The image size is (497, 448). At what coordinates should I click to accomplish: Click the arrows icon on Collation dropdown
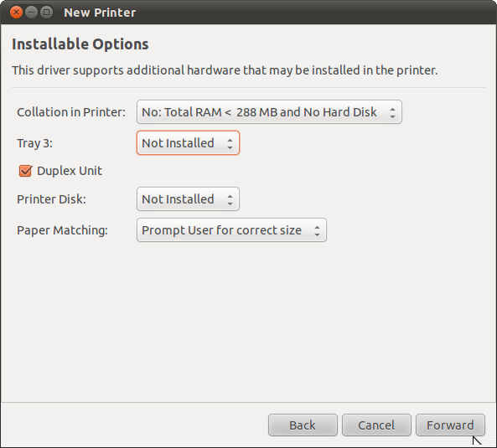pos(392,112)
